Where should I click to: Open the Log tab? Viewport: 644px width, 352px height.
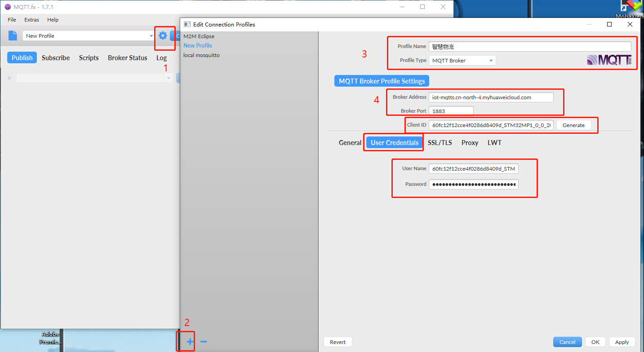pyautogui.click(x=161, y=57)
